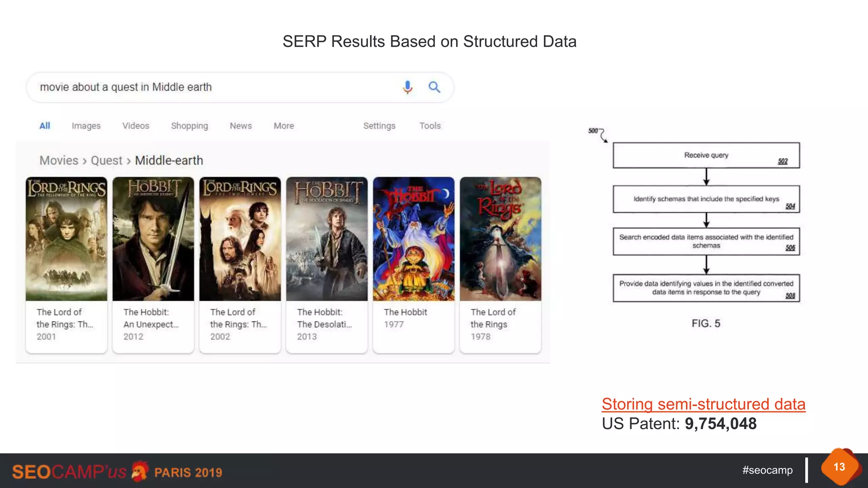Click "The Lord of the Rings" 1978 title
Image resolution: width=868 pixels, height=488 pixels.
tap(493, 318)
